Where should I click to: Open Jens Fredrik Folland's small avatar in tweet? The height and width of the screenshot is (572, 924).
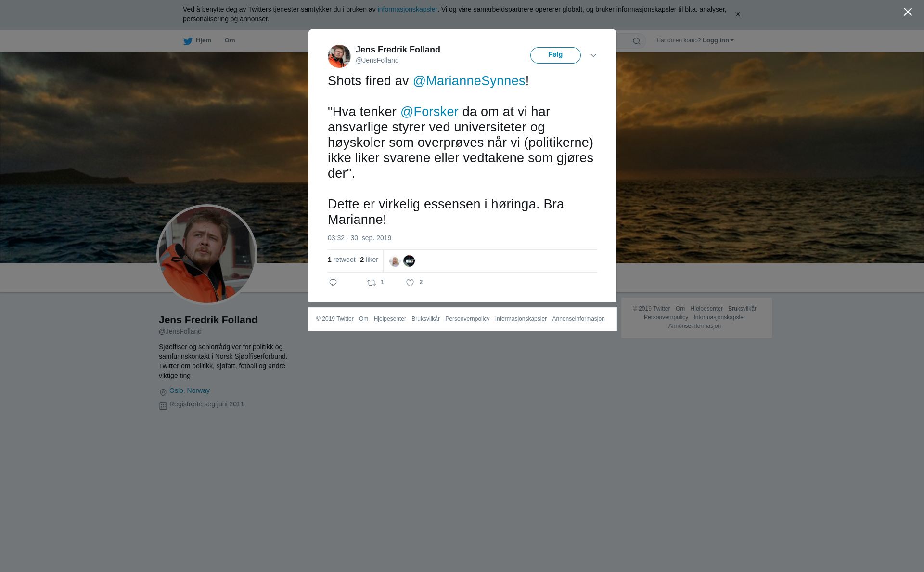point(339,56)
